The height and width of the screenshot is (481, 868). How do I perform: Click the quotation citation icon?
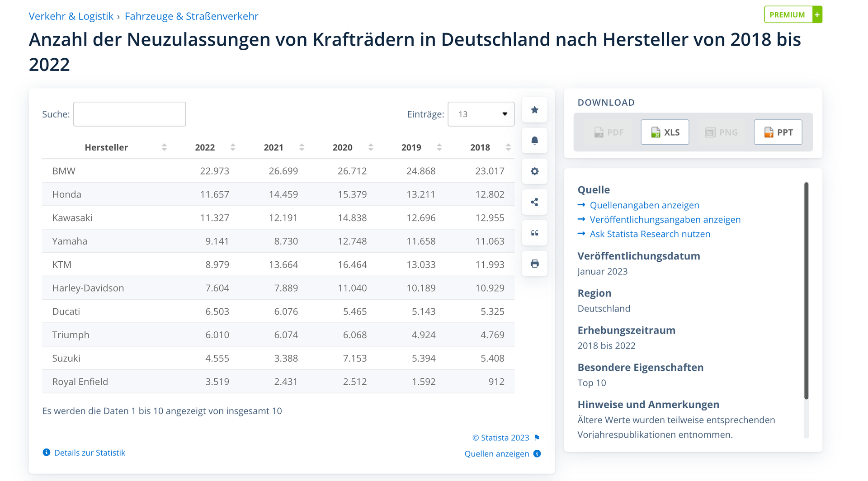click(x=534, y=233)
